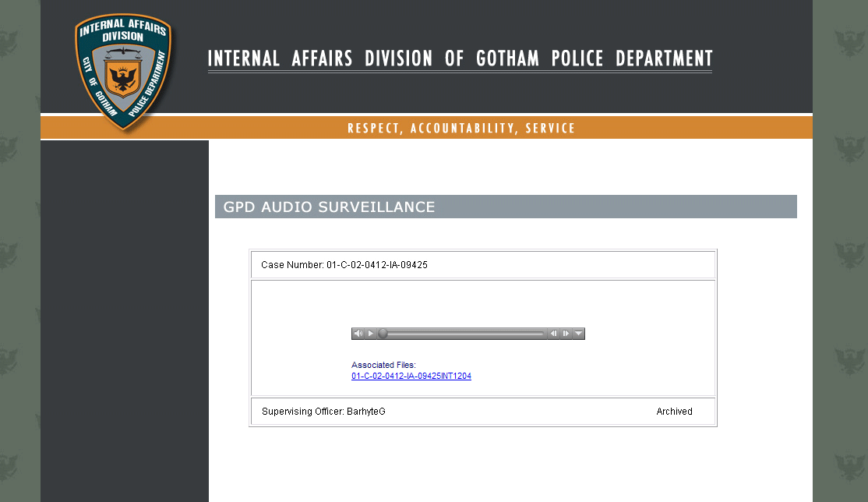Viewport: 868px width, 502px height.
Task: Click the eagle emblem inside the badge
Action: pos(123,78)
